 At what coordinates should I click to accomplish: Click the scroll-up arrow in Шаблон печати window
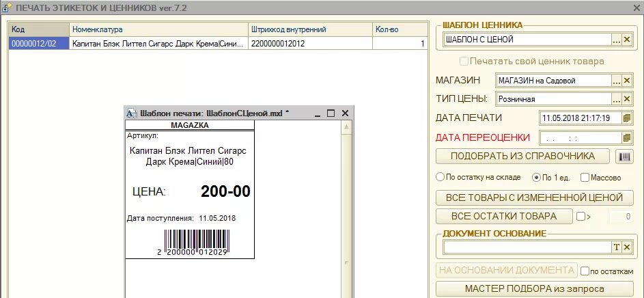pyautogui.click(x=347, y=127)
